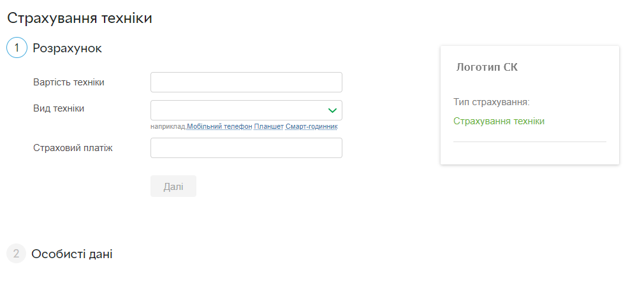Focus the Вартість техніки input field
This screenshot has width=644, height=290.
(x=246, y=82)
